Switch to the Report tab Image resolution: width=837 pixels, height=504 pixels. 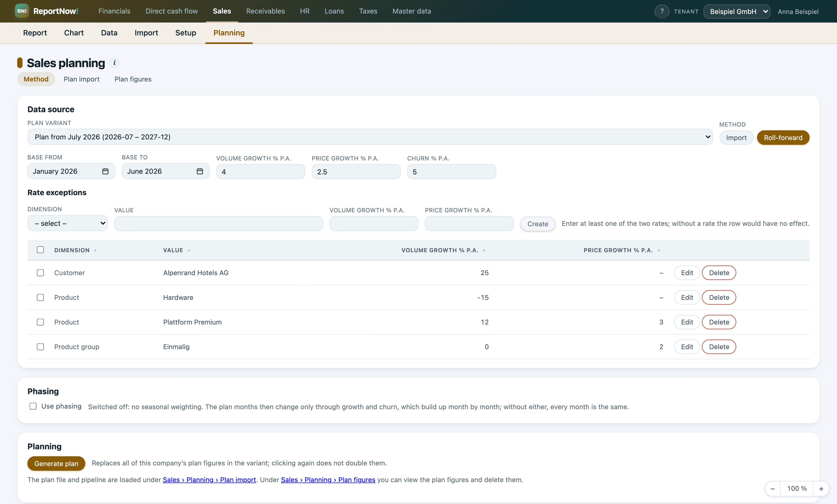(x=35, y=33)
